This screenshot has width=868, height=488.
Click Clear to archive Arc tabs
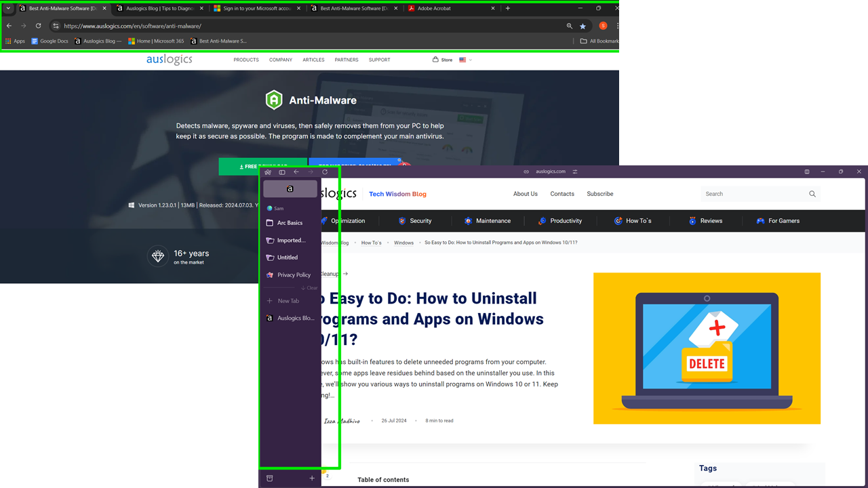click(x=310, y=288)
